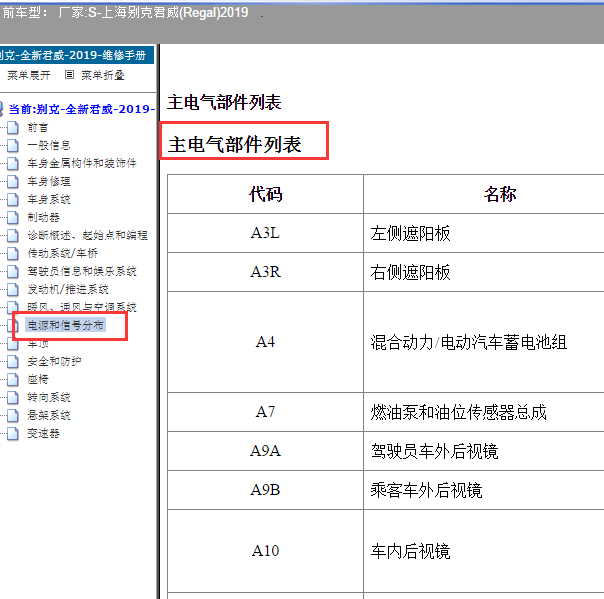Select root node 当前:别克-全新君威-2019
This screenshot has height=599, width=604.
coord(81,109)
